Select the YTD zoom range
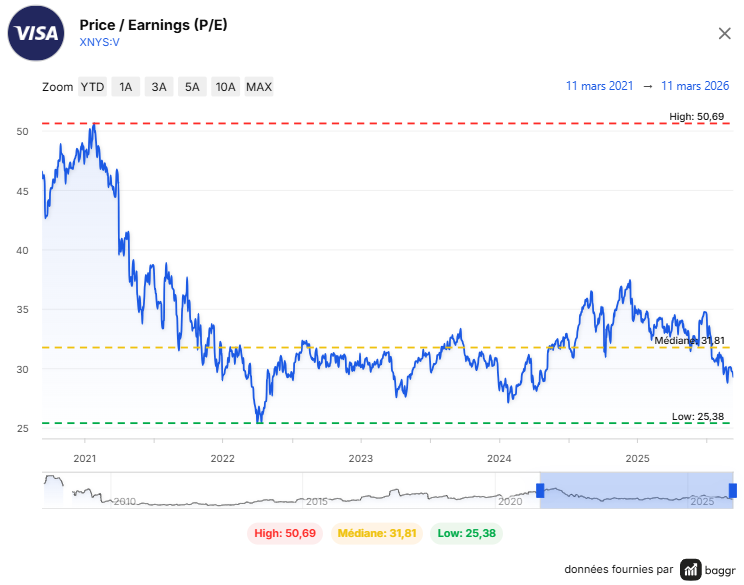 coord(93,87)
